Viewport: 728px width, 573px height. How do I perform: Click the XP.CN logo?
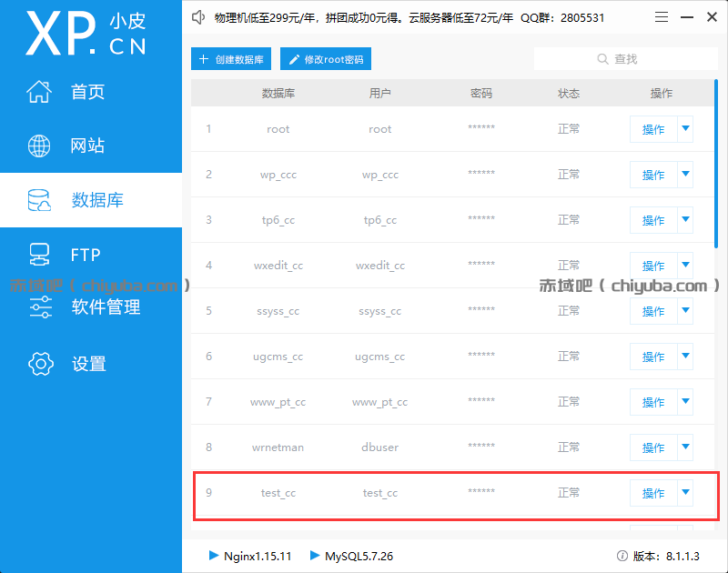coord(86,34)
